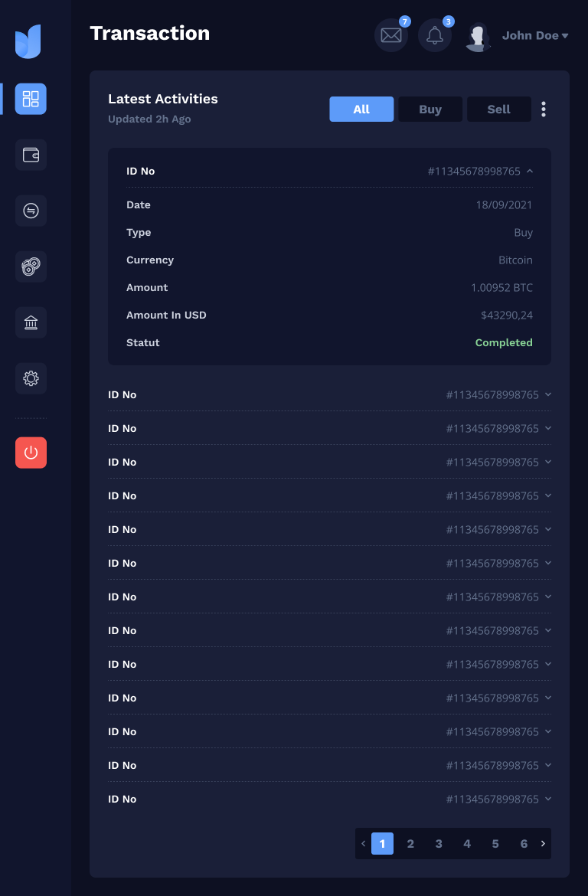Open the notifications bell icon
588x896 pixels.
tap(435, 35)
